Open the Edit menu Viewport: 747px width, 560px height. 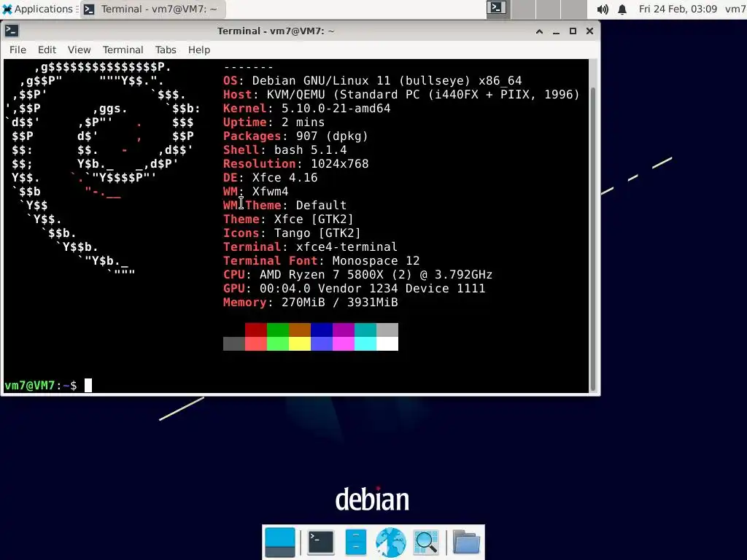pos(47,50)
